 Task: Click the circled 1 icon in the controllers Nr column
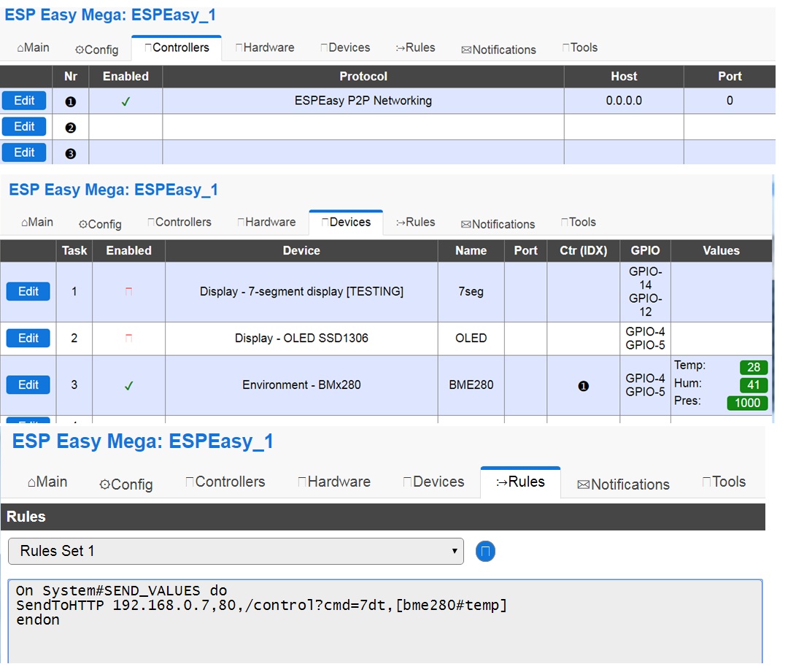(71, 101)
